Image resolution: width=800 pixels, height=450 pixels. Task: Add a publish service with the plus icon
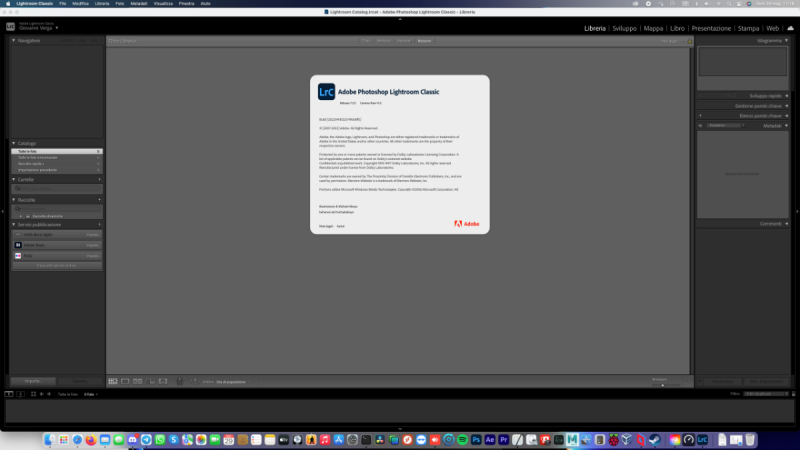99,224
